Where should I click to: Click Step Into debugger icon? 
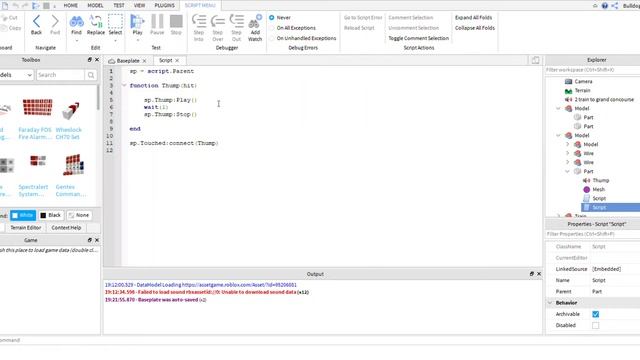point(199,21)
